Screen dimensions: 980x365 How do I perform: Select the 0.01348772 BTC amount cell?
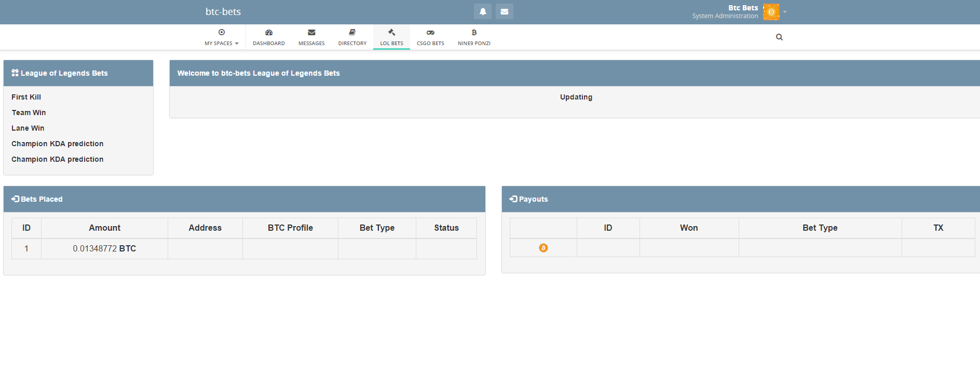coord(104,248)
